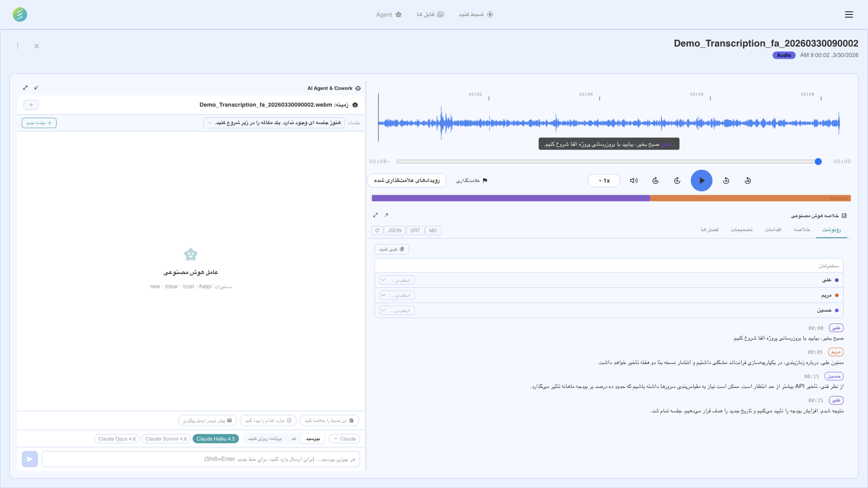Send the chat message with arrow button
This screenshot has height=488, width=868.
(x=30, y=459)
